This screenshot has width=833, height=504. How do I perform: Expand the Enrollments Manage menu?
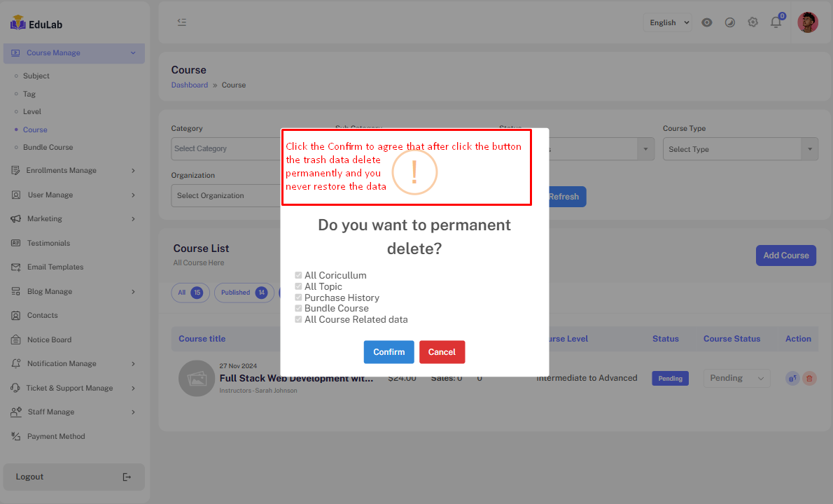click(x=73, y=171)
